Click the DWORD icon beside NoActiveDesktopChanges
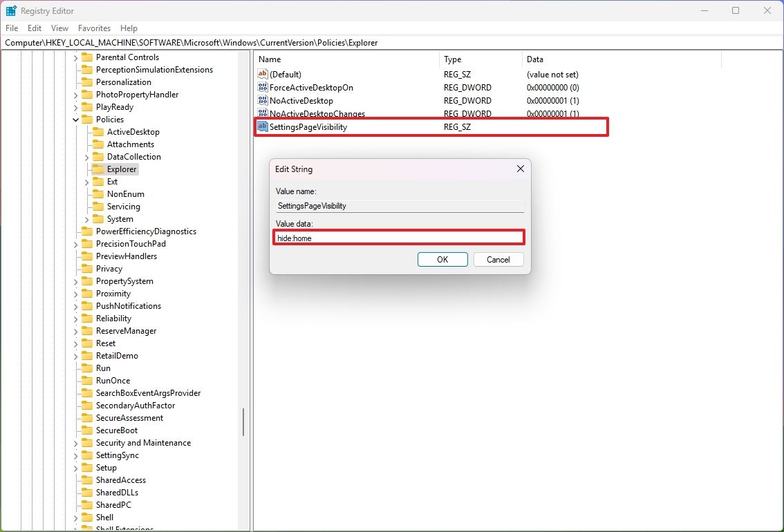Viewport: 784px width, 532px height. (263, 113)
